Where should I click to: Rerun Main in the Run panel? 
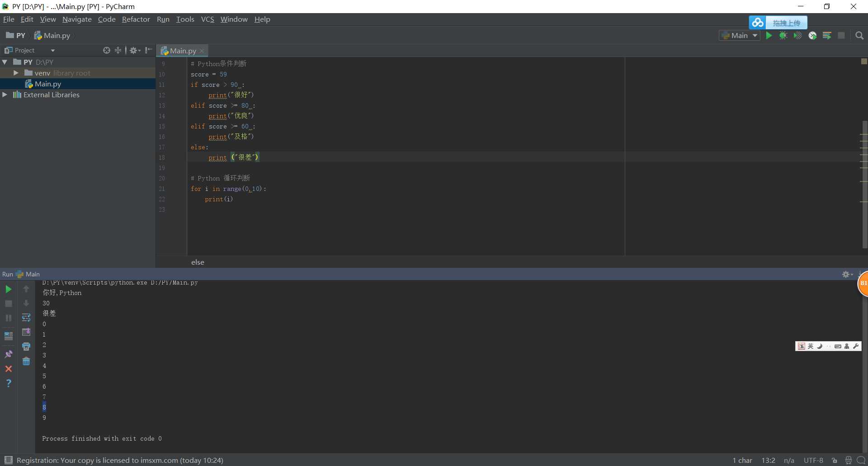coord(8,289)
